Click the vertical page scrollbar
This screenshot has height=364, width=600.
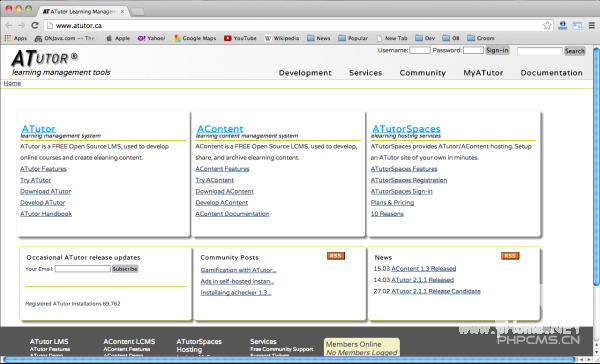[596, 166]
